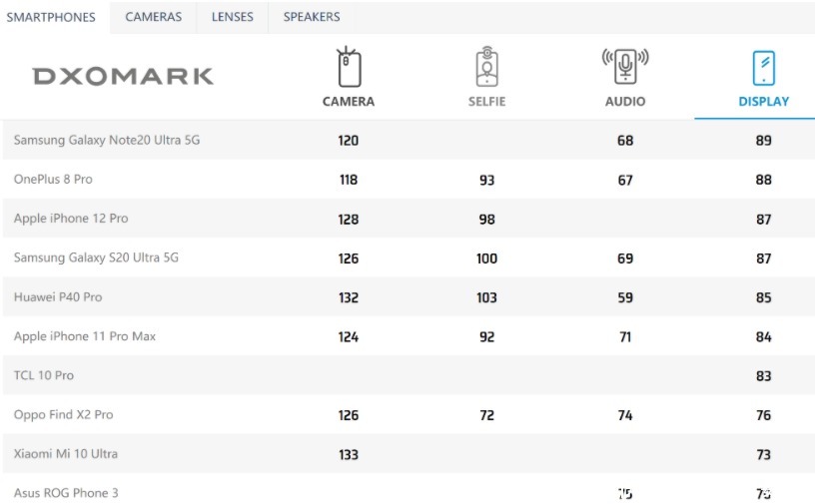Click the DXOMARK logo
Viewport: 815px width, 504px height.
[123, 77]
